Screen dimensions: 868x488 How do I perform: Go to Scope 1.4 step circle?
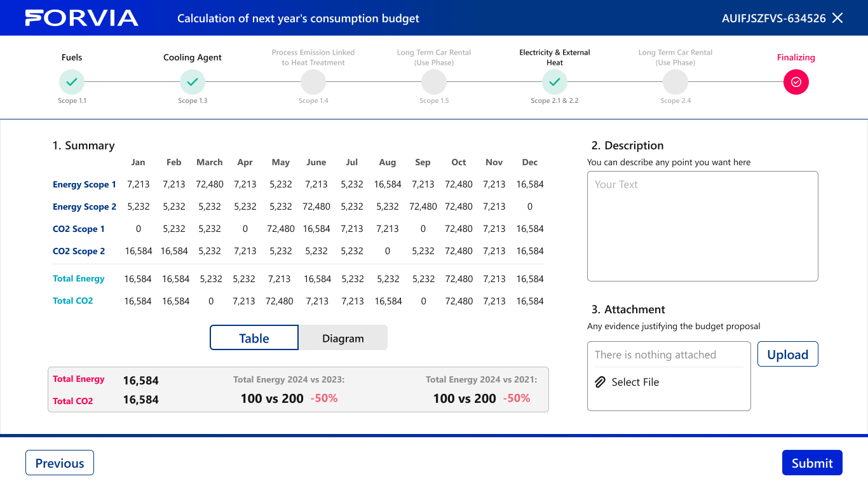click(x=313, y=82)
